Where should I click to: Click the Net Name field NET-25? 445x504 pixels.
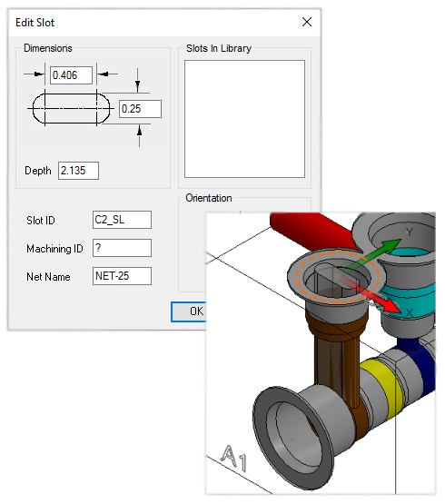[122, 276]
